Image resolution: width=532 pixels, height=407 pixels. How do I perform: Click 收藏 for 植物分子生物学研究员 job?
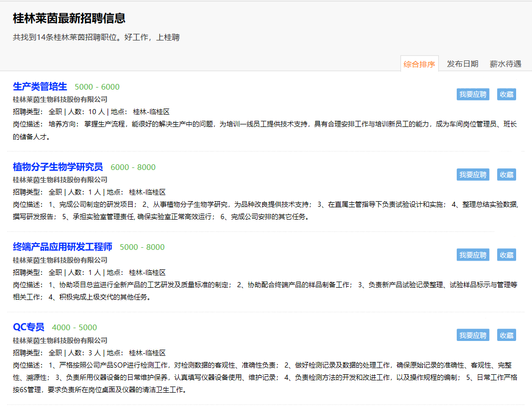pyautogui.click(x=506, y=175)
